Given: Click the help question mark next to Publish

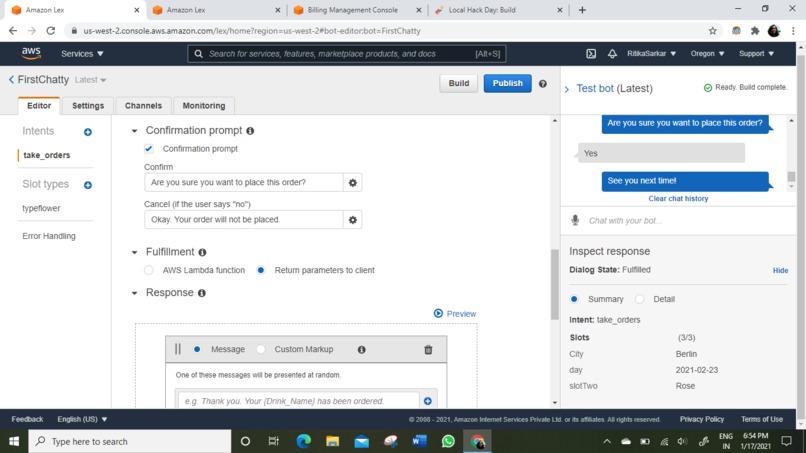Looking at the screenshot, I should (543, 83).
